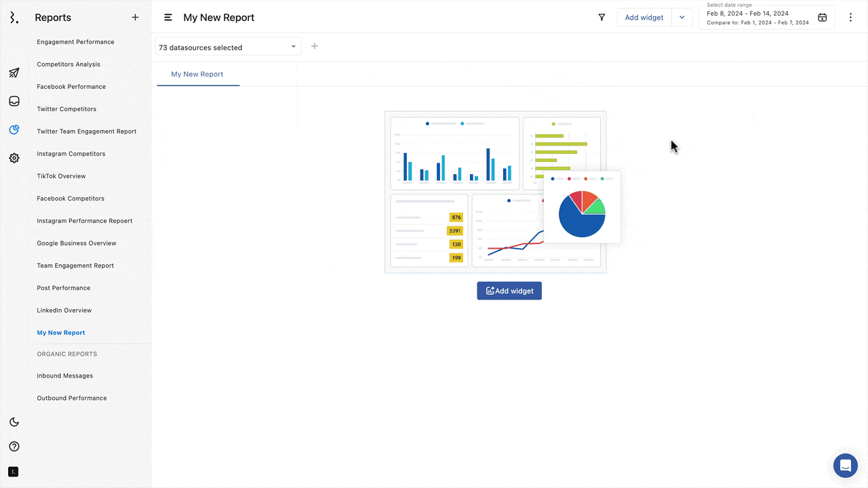Select the My New Report tab
The image size is (868, 488).
pyautogui.click(x=197, y=75)
